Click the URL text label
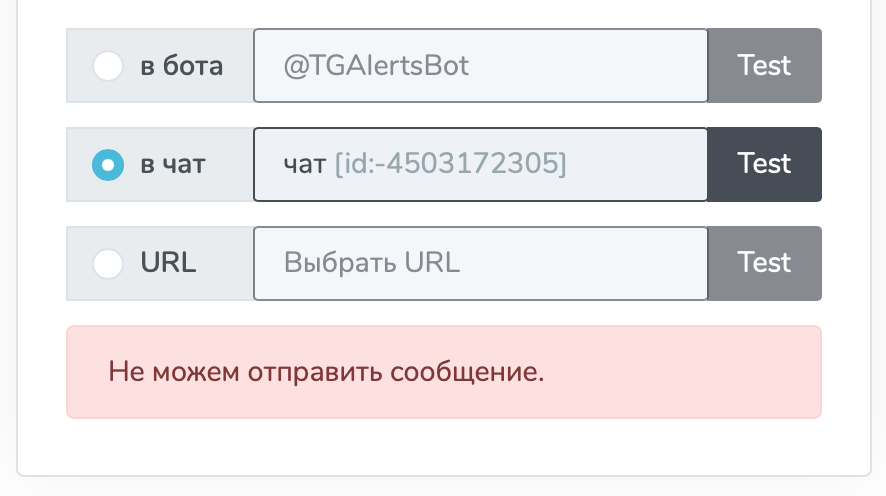 click(x=168, y=263)
